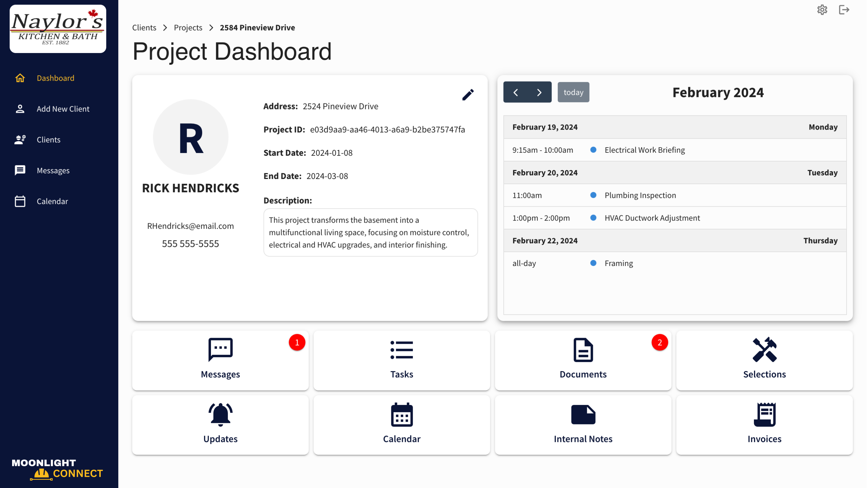868x488 pixels.
Task: Click the Add New Client person icon
Action: (20, 109)
